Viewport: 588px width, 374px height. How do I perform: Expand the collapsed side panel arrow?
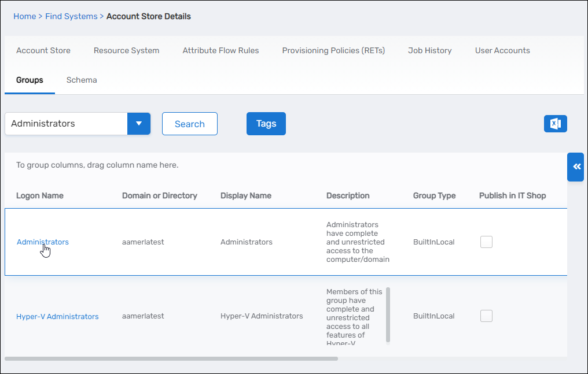(576, 167)
